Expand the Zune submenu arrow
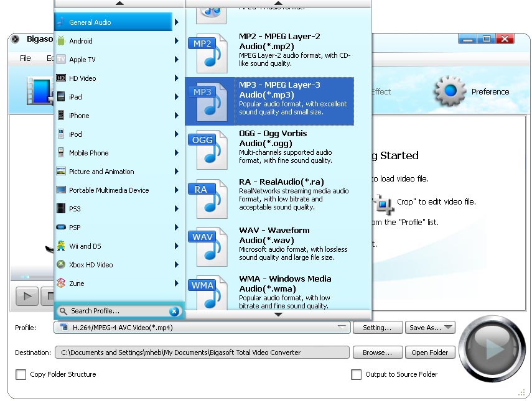The width and height of the screenshot is (532, 401). click(x=177, y=283)
